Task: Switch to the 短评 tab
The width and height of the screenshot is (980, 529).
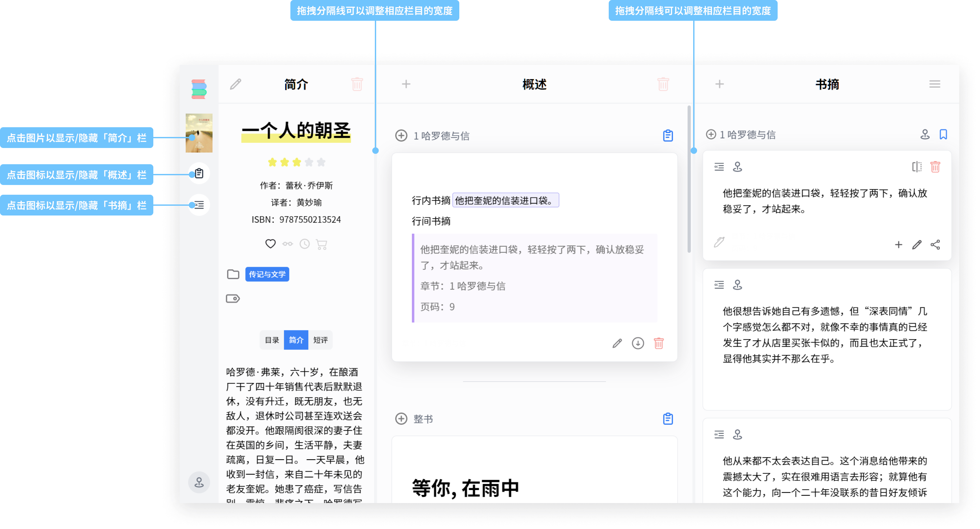Action: [320, 340]
